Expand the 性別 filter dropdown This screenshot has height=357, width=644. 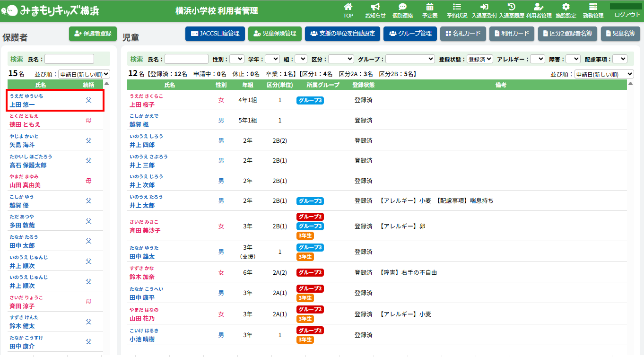click(236, 59)
